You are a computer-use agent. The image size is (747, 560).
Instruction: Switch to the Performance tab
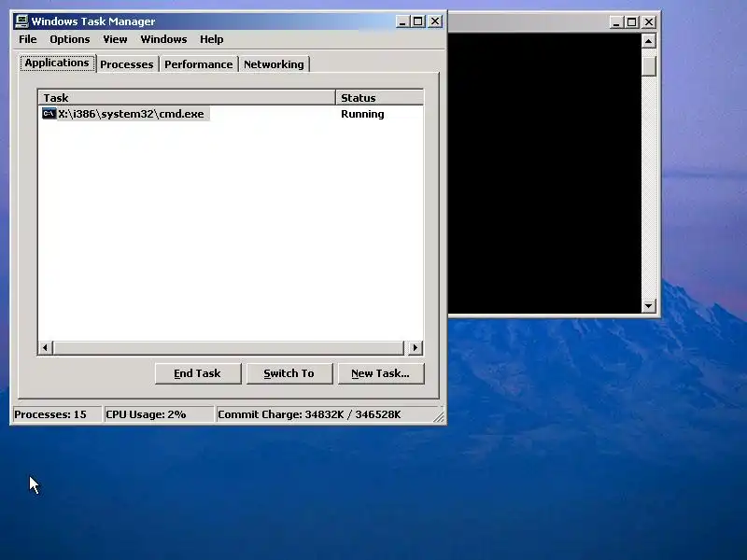pyautogui.click(x=199, y=64)
